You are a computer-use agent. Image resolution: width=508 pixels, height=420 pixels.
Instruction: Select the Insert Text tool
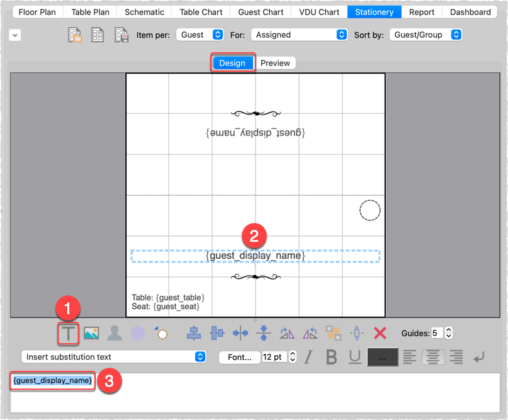pyautogui.click(x=68, y=334)
